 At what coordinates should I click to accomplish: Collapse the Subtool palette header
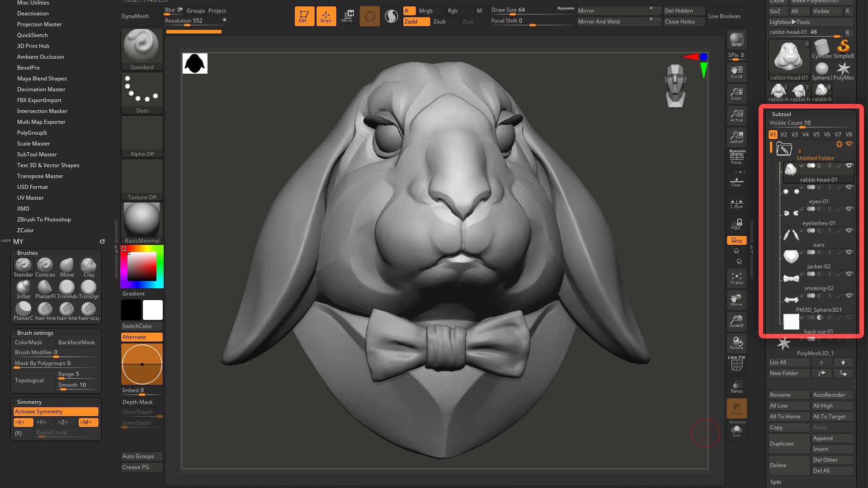[782, 114]
